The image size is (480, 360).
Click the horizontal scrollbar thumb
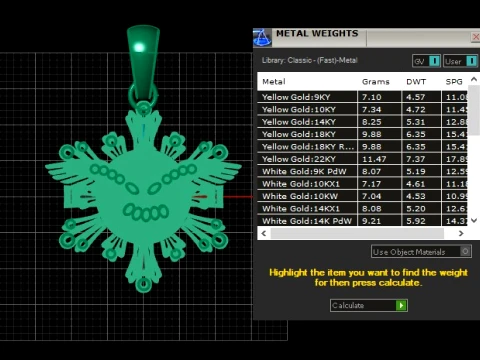(x=357, y=233)
